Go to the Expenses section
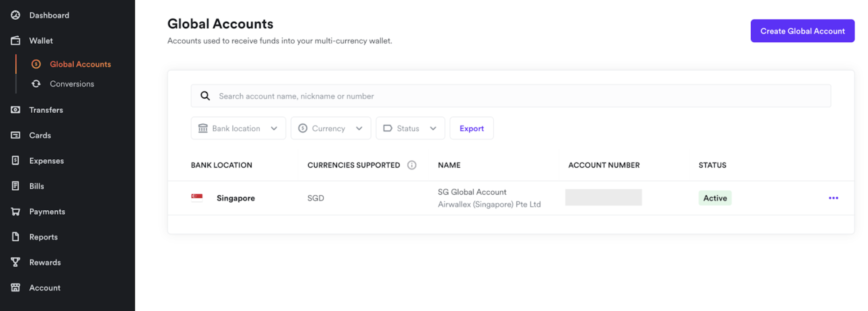 pos(46,161)
